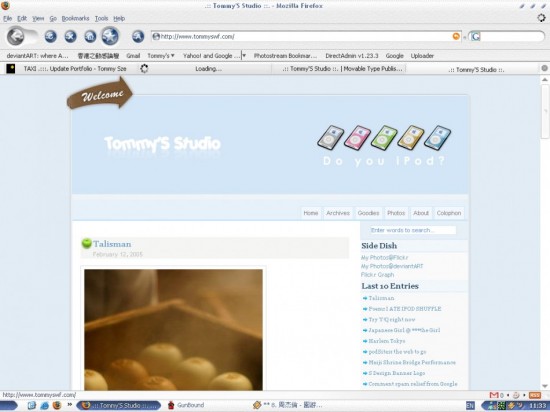Click the Back arrow navigation button
This screenshot has width=550, height=412.
click(16, 36)
